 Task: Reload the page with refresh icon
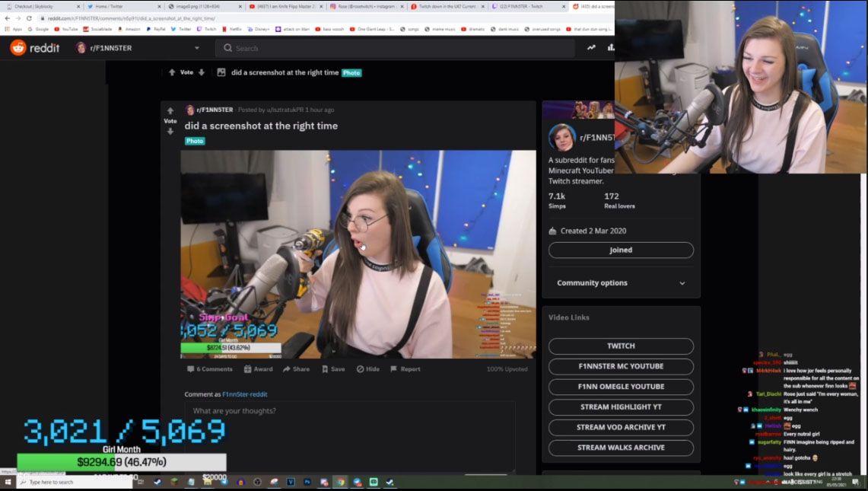click(x=29, y=18)
